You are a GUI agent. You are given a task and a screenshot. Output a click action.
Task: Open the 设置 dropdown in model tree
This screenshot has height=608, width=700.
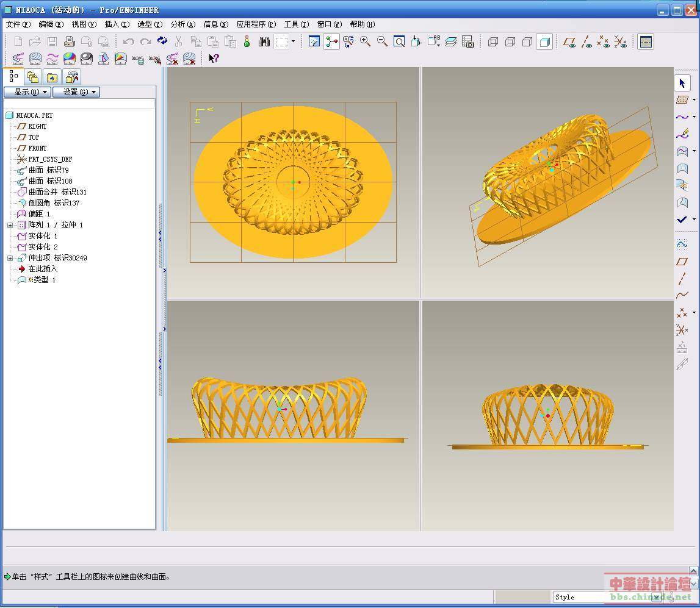coord(76,92)
